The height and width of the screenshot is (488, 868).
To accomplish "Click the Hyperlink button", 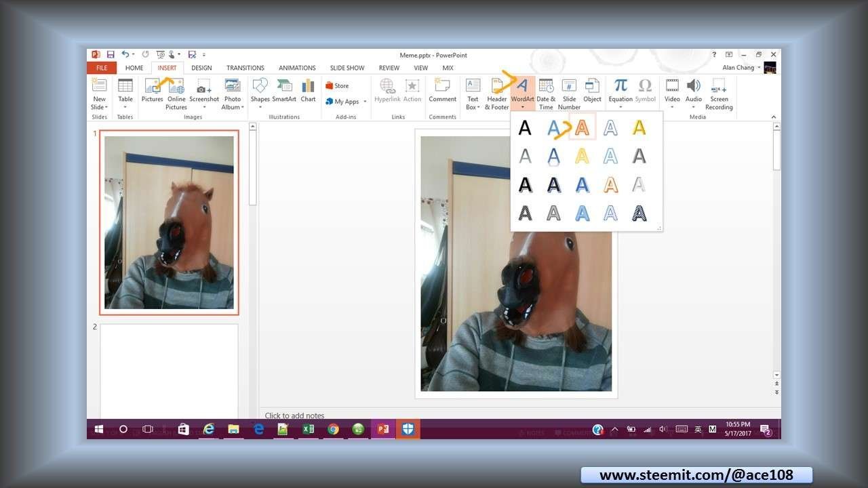I will (x=387, y=91).
